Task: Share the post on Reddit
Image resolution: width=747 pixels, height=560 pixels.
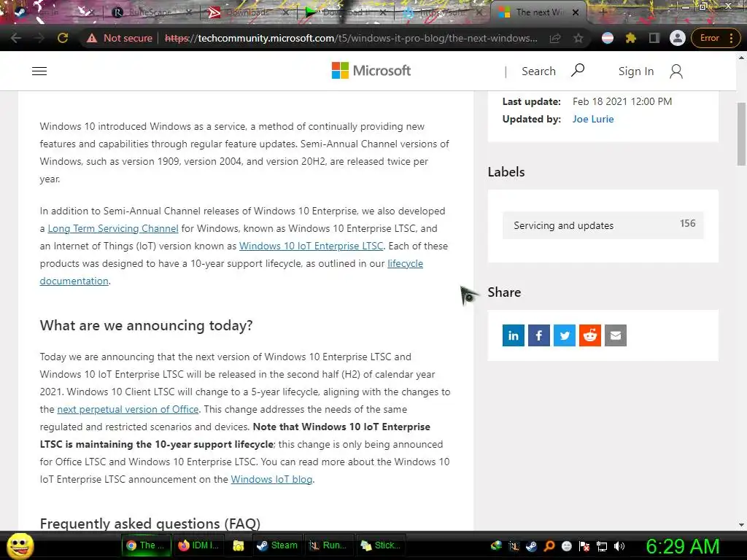Action: [x=589, y=335]
